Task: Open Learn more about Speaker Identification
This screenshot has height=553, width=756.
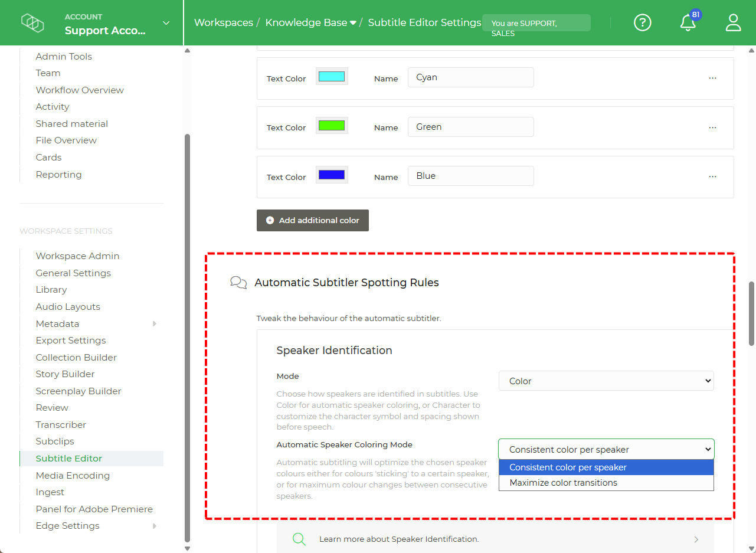Action: tap(400, 539)
